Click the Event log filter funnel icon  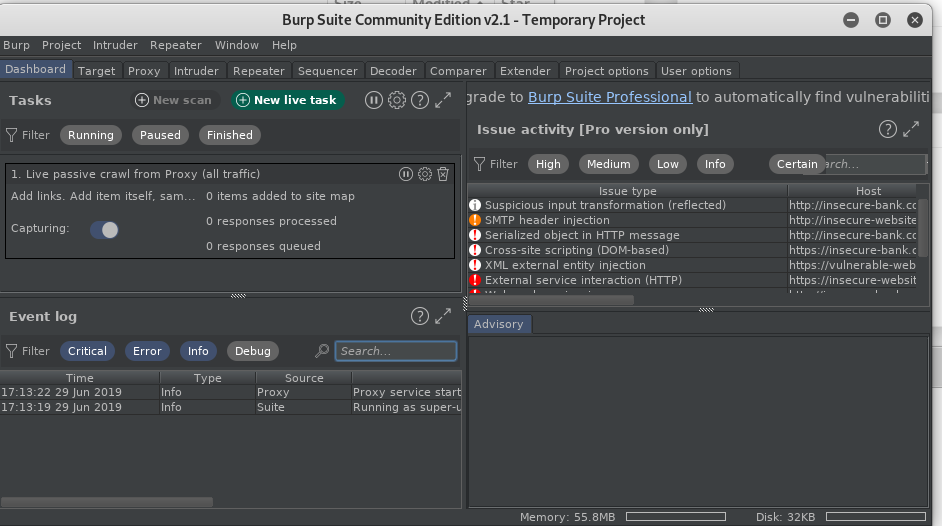[11, 351]
